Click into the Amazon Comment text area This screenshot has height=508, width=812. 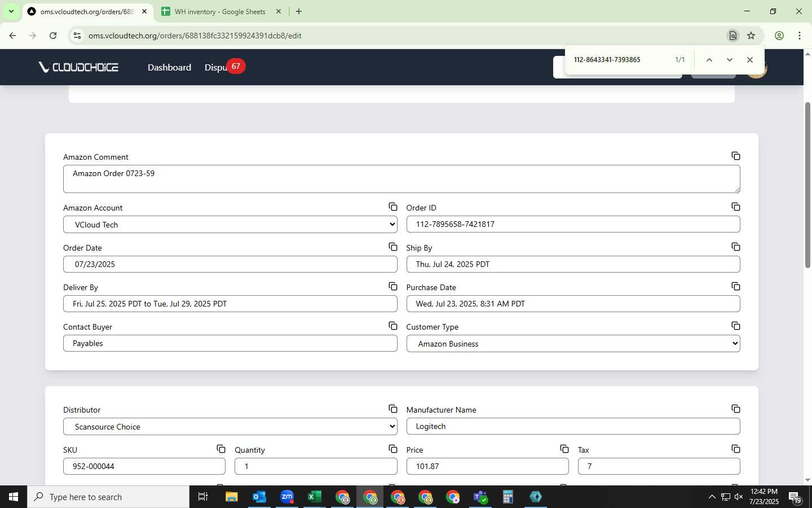pyautogui.click(x=401, y=179)
